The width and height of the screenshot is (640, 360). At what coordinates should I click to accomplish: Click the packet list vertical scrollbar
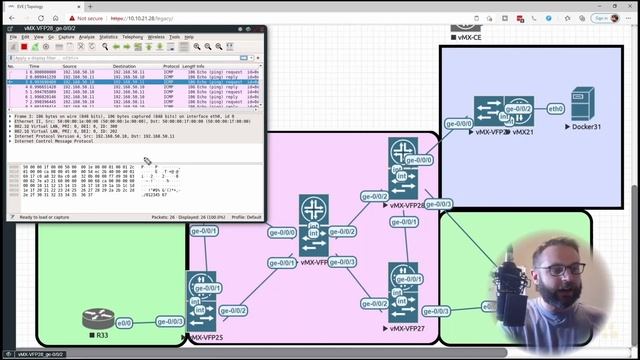click(x=261, y=86)
